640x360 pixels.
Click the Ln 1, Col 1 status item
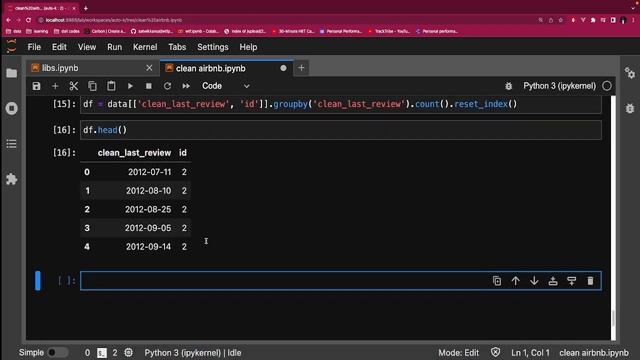[530, 353]
